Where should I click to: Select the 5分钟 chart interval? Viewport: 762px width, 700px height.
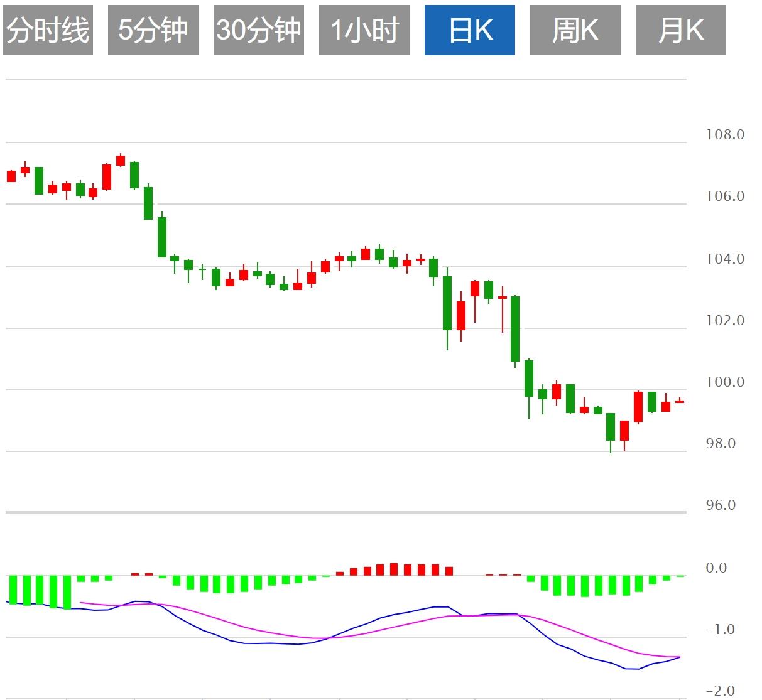point(153,30)
